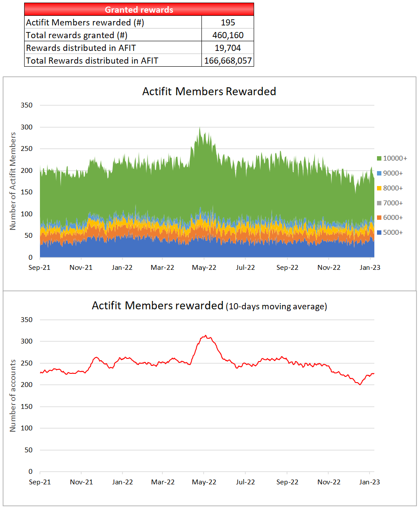
Task: Select the value 19,704 in table
Action: pyautogui.click(x=228, y=48)
